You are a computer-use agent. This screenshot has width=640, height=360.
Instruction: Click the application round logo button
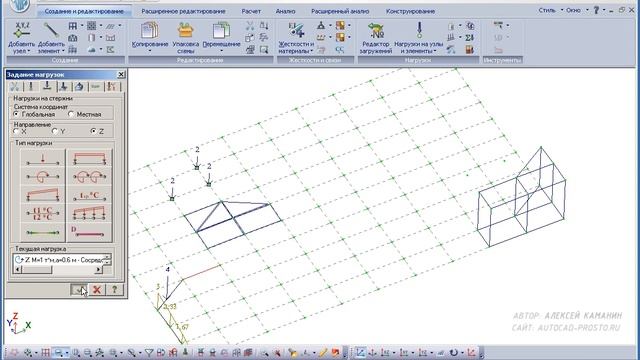(x=19, y=5)
